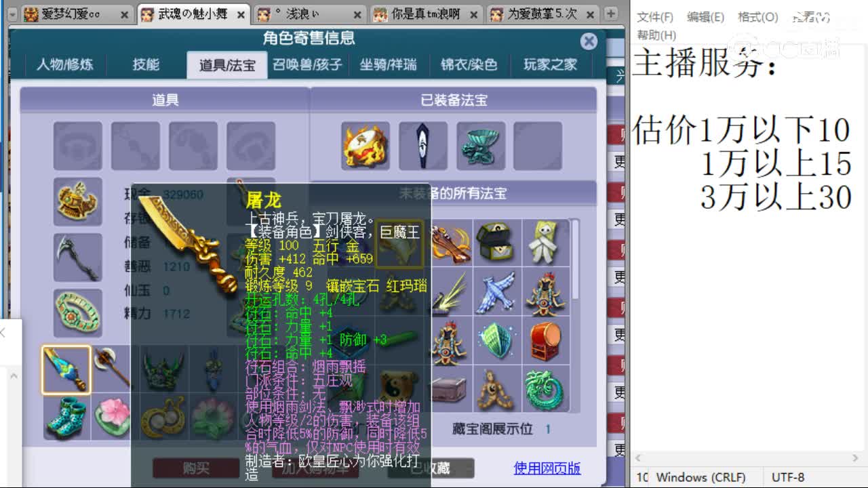Select the blue-white bird treasure

[x=497, y=292]
